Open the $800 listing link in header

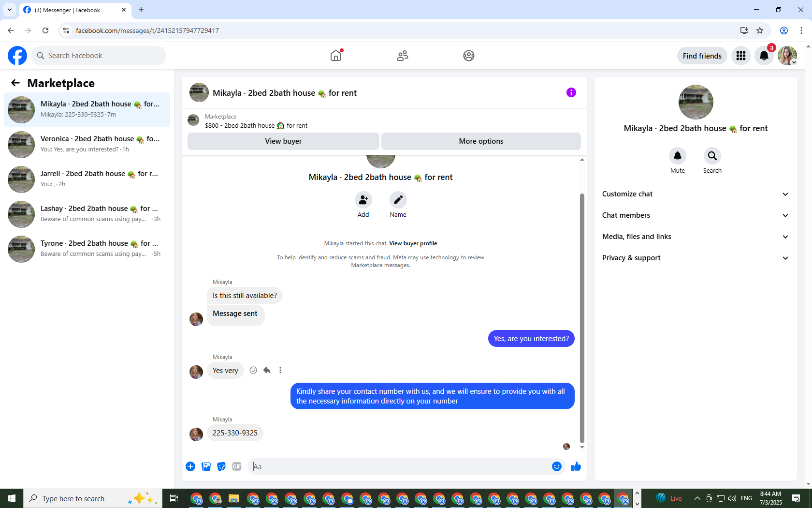[x=256, y=125]
